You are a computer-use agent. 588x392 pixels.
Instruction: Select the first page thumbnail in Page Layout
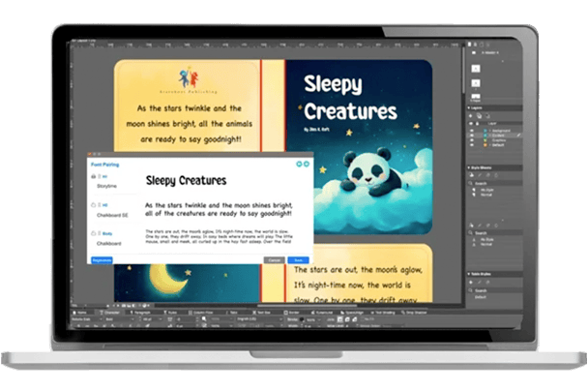(x=476, y=69)
